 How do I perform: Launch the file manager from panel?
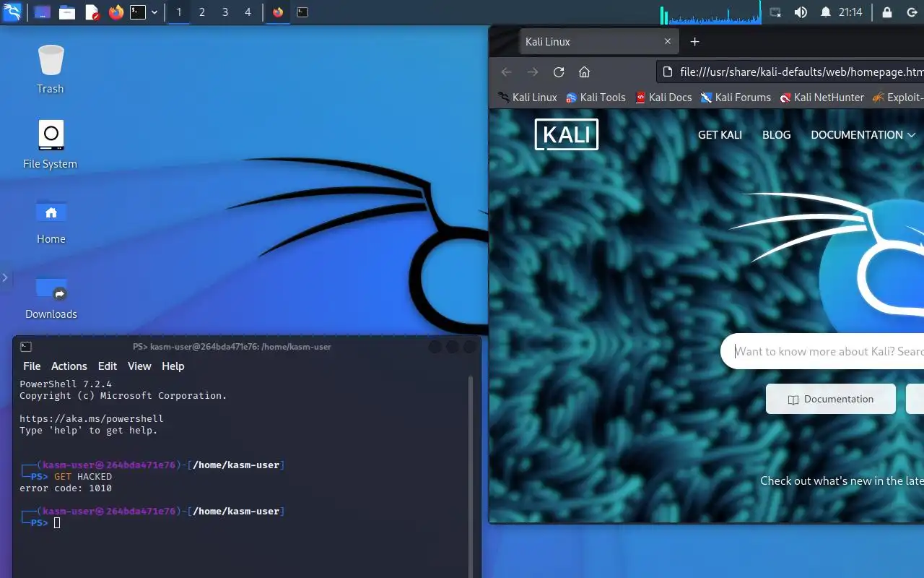coord(67,12)
